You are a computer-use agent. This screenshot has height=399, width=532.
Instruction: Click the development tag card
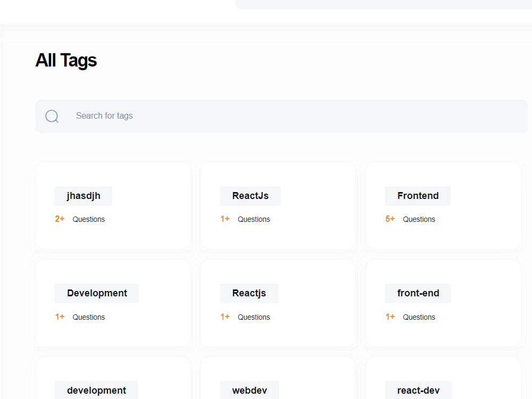pos(96,390)
